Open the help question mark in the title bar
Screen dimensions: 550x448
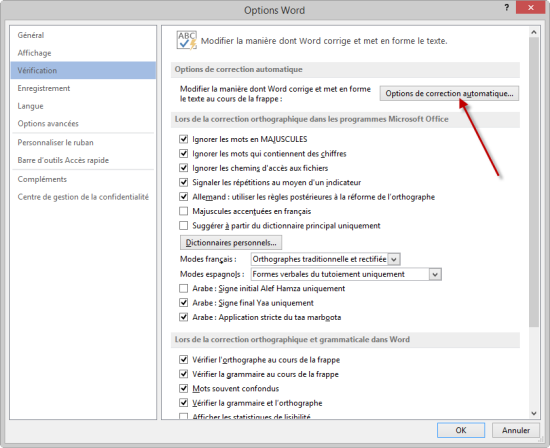click(x=507, y=7)
